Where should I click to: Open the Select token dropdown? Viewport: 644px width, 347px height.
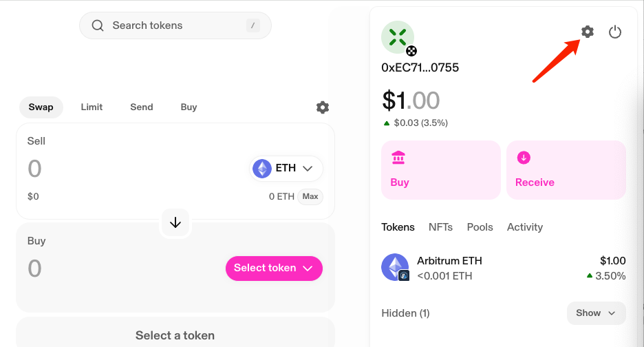pyautogui.click(x=274, y=268)
